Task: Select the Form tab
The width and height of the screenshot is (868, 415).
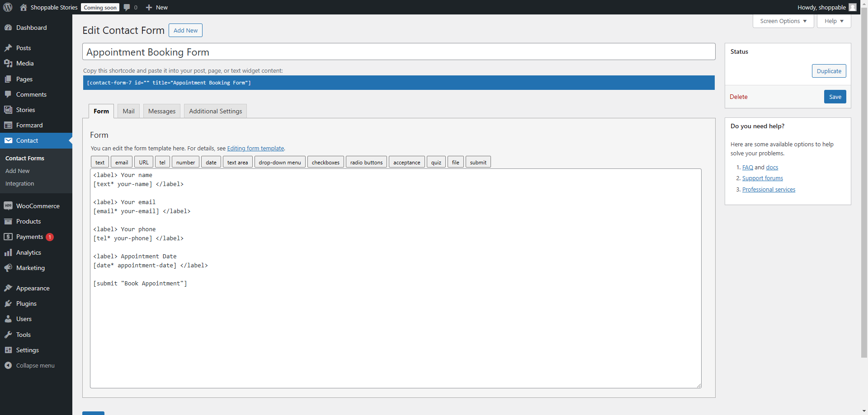Action: (101, 111)
